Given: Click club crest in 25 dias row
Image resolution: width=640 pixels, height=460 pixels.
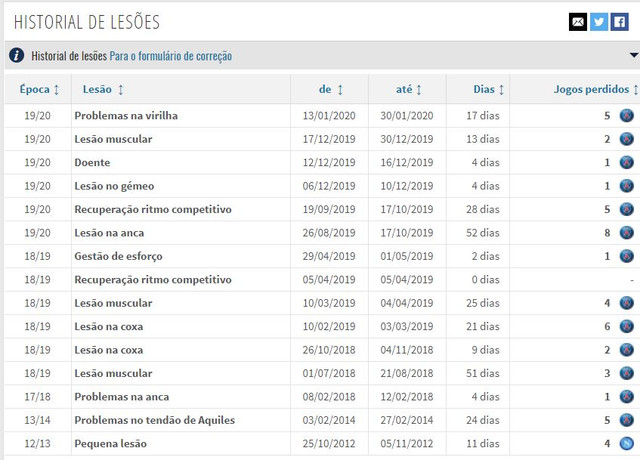Looking at the screenshot, I should pos(627,303).
